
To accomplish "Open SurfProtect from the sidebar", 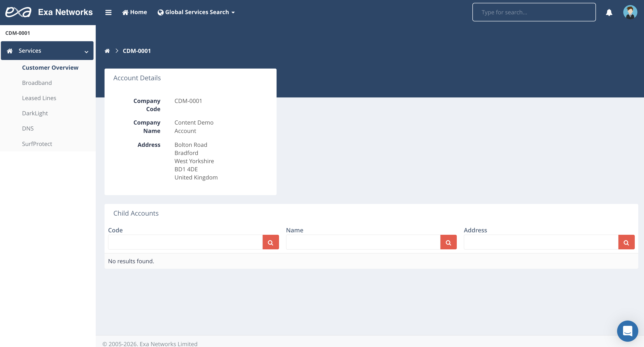I will tap(37, 144).
